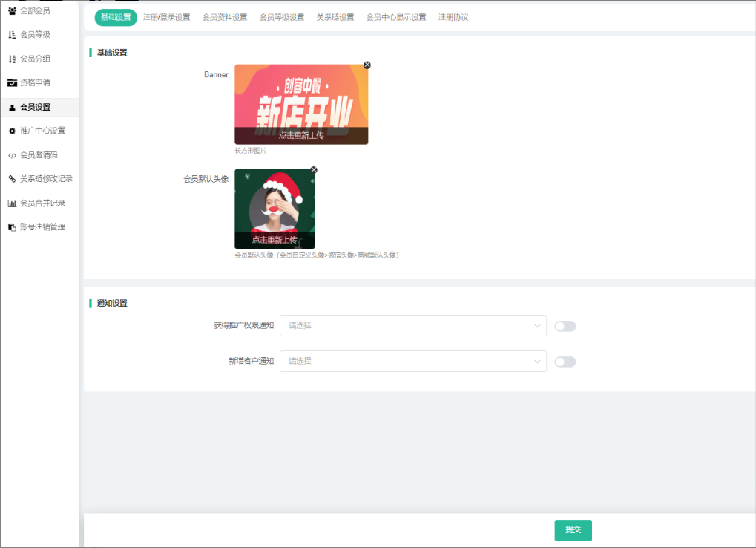Image resolution: width=756 pixels, height=548 pixels.
Task: Click the 会员邀请码 code icon
Action: [12, 155]
